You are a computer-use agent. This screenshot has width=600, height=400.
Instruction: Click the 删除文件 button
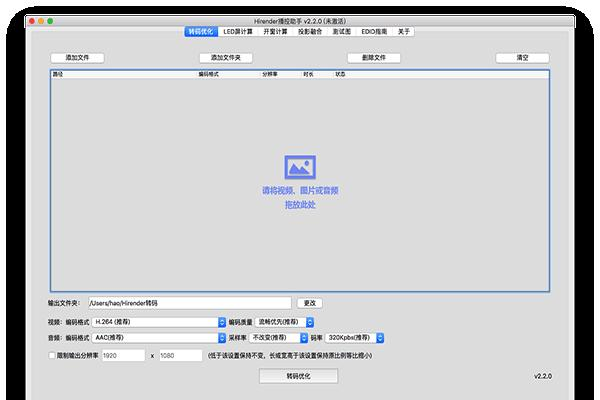tap(374, 58)
